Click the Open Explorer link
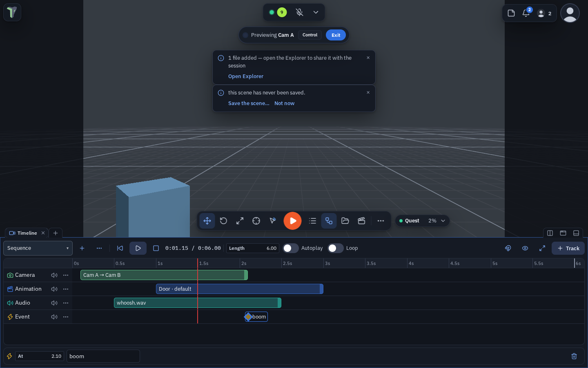 tap(246, 76)
